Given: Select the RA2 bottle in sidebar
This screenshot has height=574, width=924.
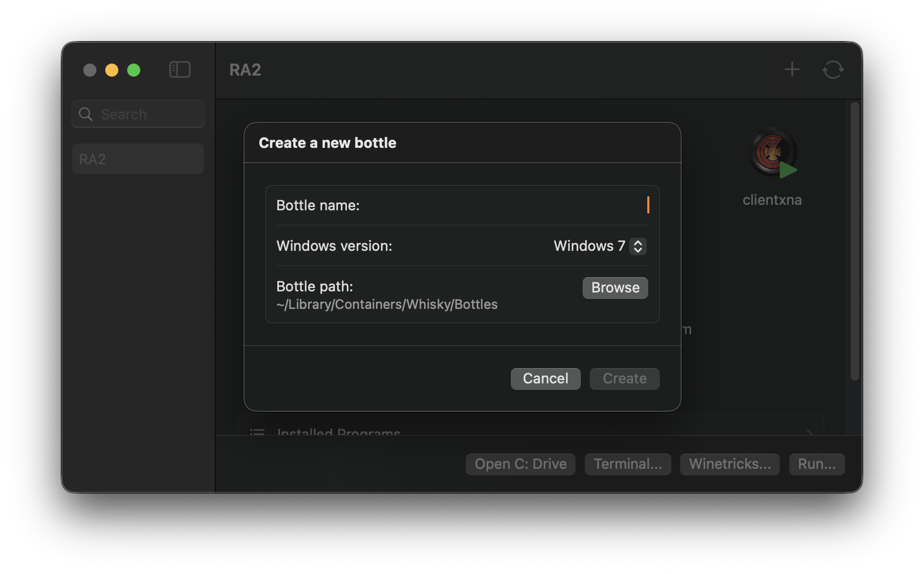Looking at the screenshot, I should tap(138, 158).
